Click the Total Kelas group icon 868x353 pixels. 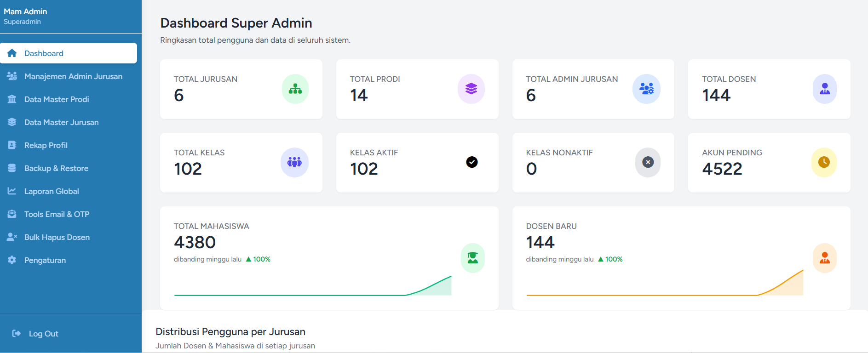tap(294, 163)
